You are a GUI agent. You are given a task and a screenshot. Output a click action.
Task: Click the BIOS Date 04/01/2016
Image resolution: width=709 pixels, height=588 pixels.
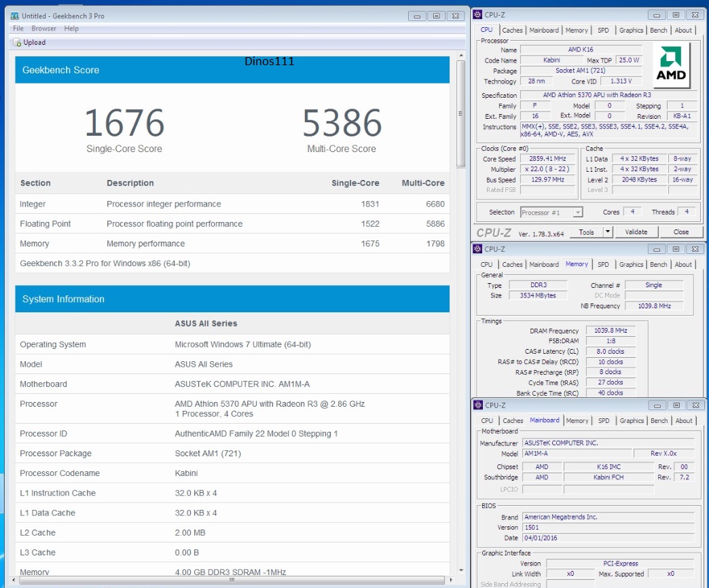pyautogui.click(x=608, y=538)
